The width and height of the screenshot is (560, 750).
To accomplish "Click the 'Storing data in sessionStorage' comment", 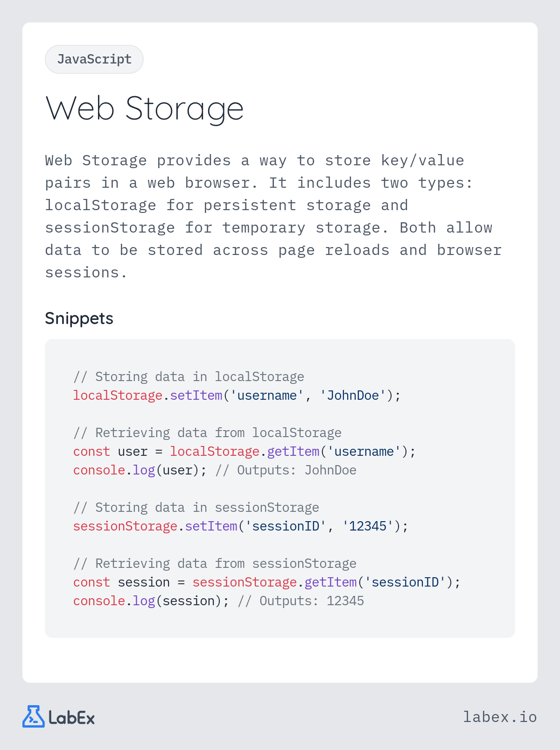I will click(x=196, y=508).
